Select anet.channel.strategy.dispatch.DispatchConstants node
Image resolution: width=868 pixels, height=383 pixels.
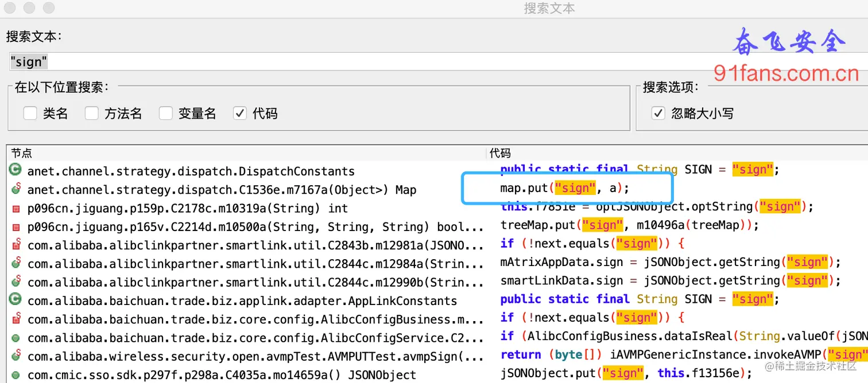(x=191, y=171)
